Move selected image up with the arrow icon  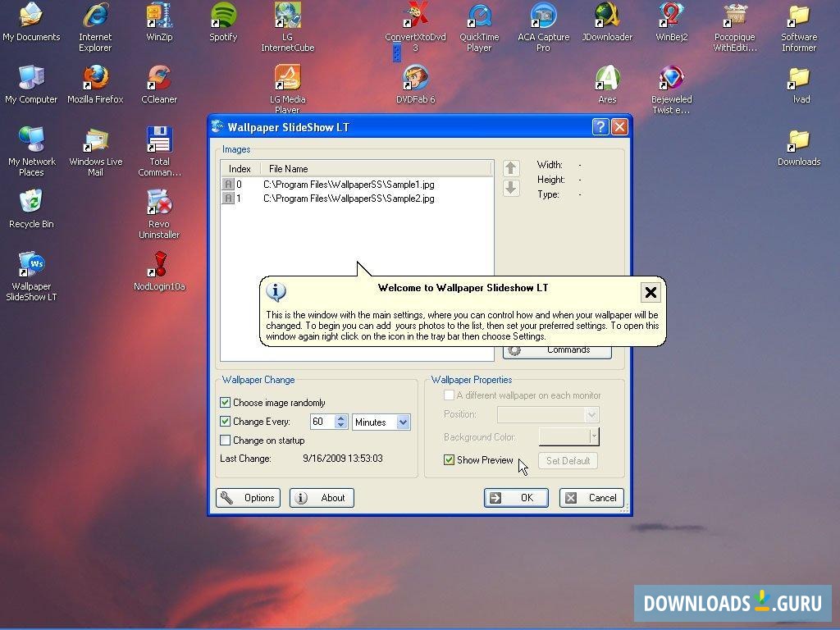tap(511, 167)
